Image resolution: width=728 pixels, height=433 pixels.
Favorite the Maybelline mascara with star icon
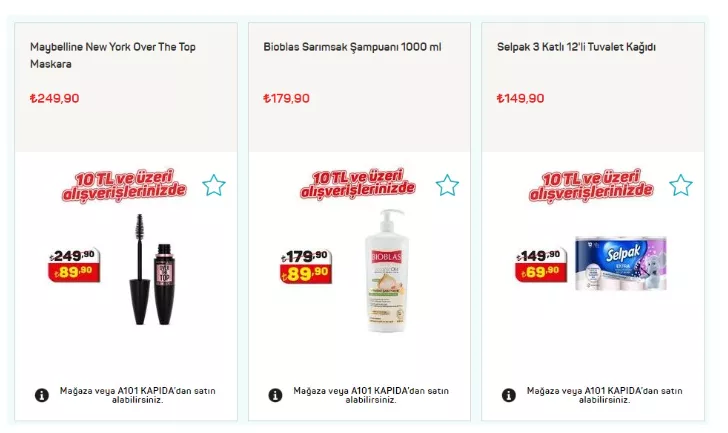214,186
